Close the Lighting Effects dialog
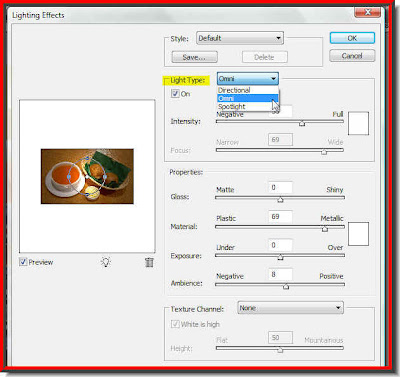The image size is (400, 377). tap(368, 12)
